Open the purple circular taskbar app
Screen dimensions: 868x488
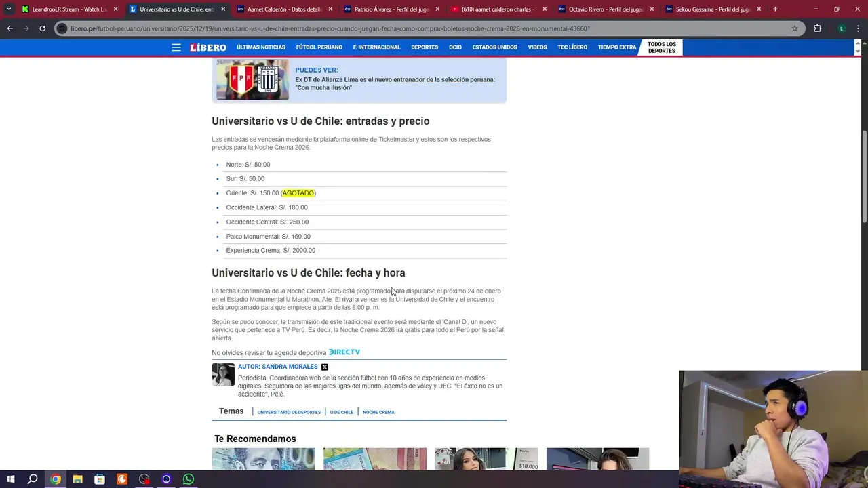[166, 479]
